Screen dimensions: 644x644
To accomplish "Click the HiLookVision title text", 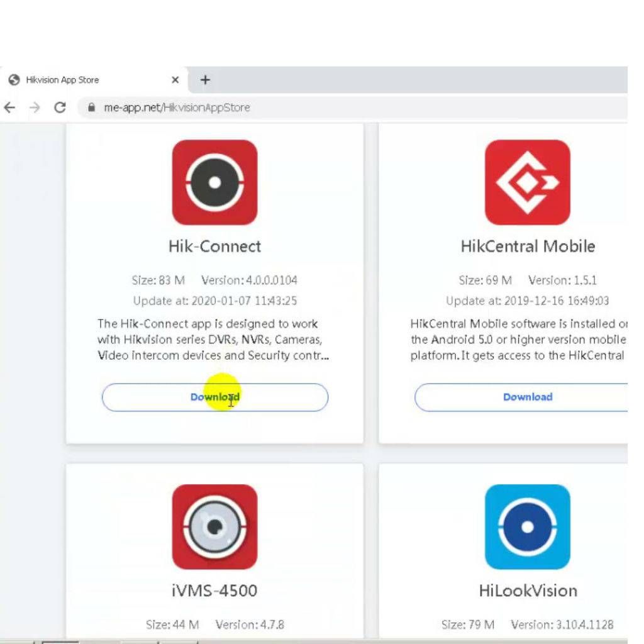I will (527, 591).
